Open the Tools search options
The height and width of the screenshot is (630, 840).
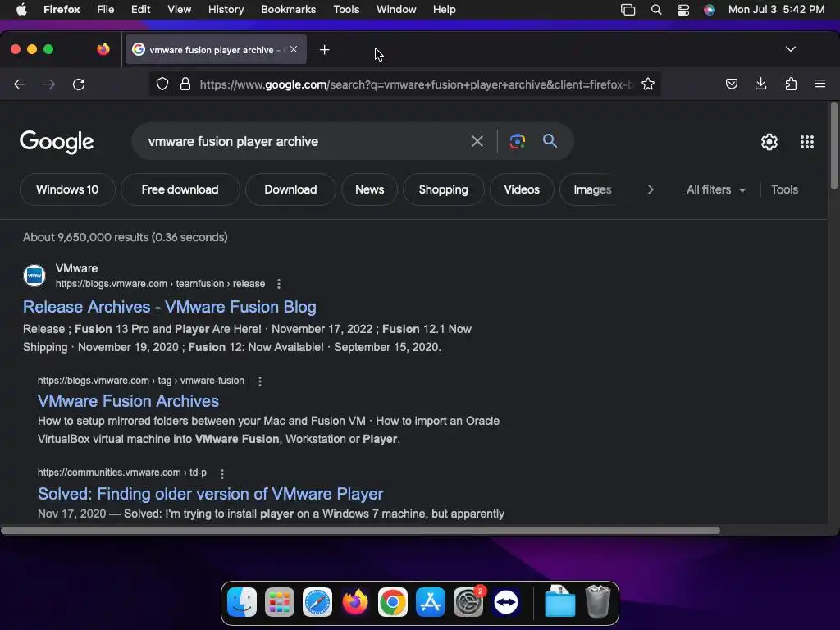(784, 189)
